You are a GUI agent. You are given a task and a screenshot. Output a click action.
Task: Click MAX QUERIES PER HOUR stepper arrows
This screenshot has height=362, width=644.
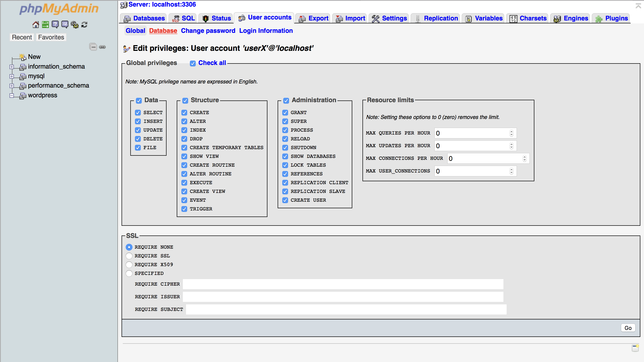(x=512, y=133)
